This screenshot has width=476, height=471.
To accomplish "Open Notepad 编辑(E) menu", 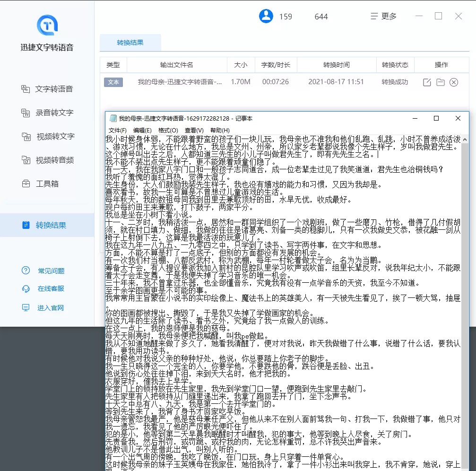I will (x=142, y=130).
